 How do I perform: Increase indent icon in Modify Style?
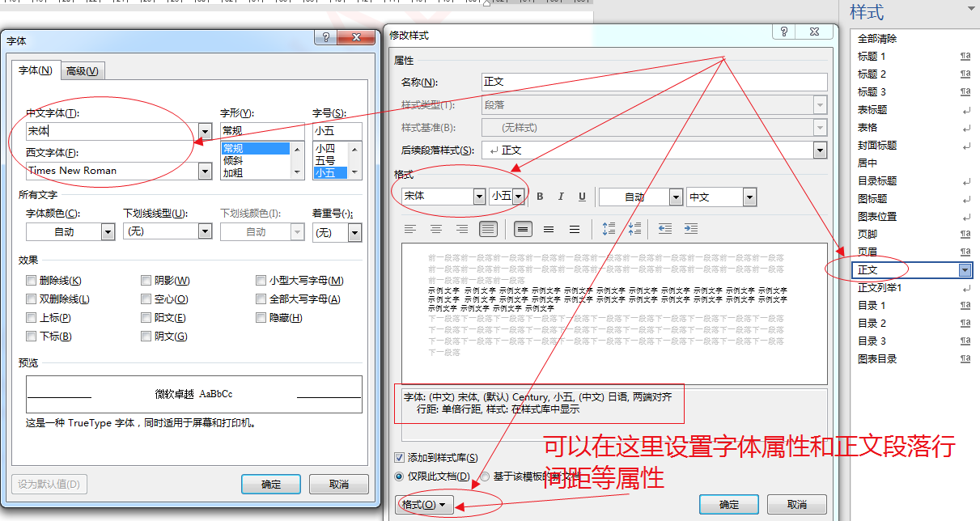tap(690, 229)
